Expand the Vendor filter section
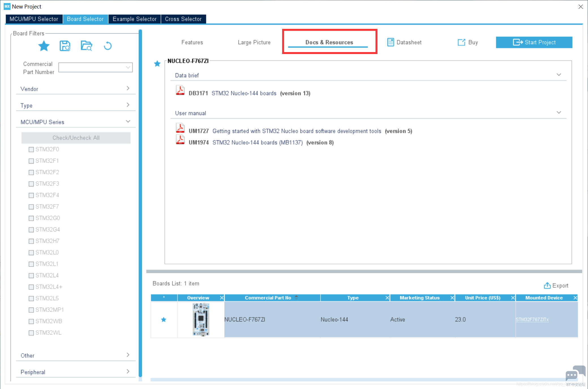Viewport: 588px width, 389px height. (x=76, y=89)
